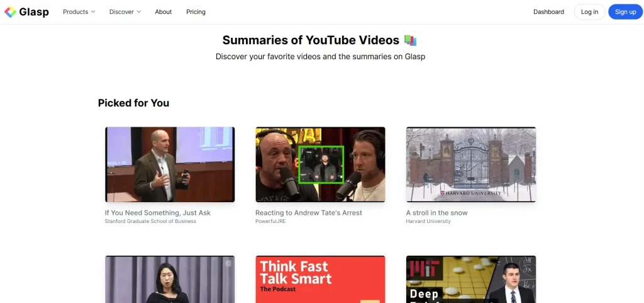Open the Dashboard link
The image size is (644, 303).
(x=548, y=12)
